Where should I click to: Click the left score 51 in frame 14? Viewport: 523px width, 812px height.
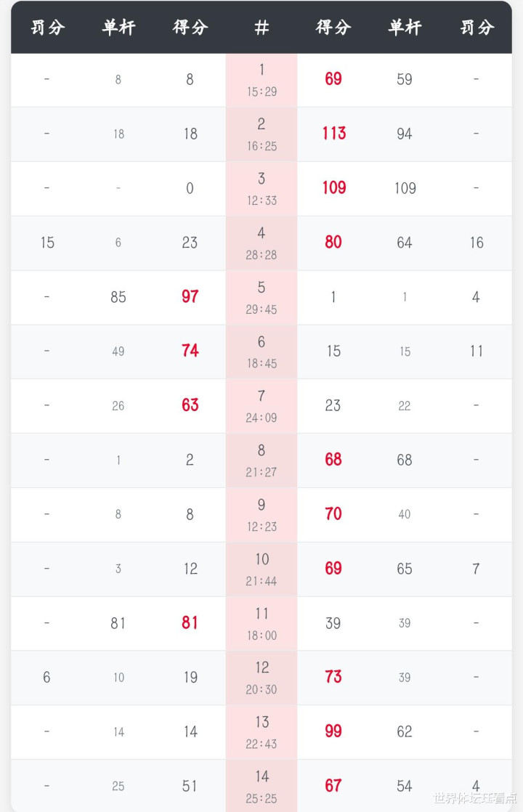pos(190,786)
